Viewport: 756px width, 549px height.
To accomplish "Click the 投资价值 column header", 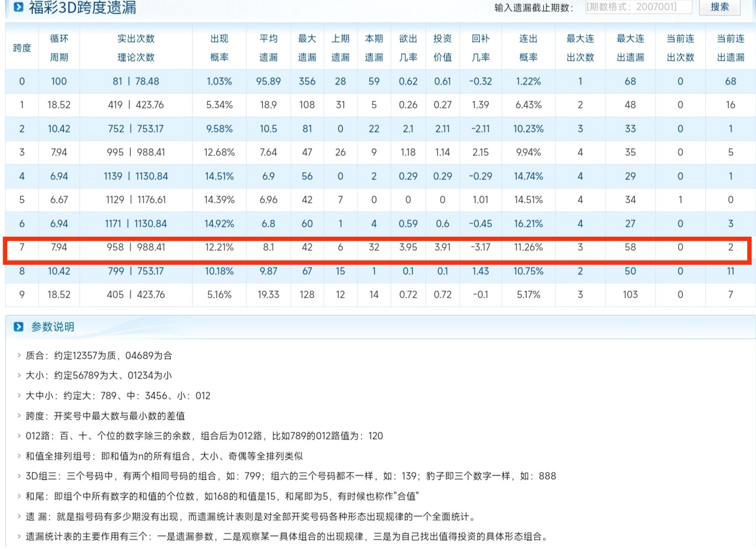I will pos(442,48).
